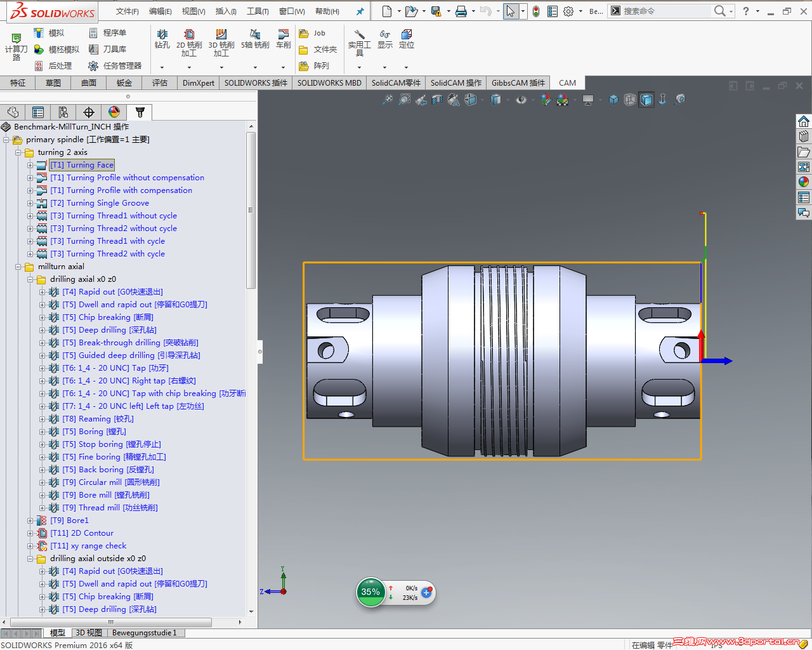Expand the [T9] Bore1 operation
This screenshot has width=812, height=650.
30,521
